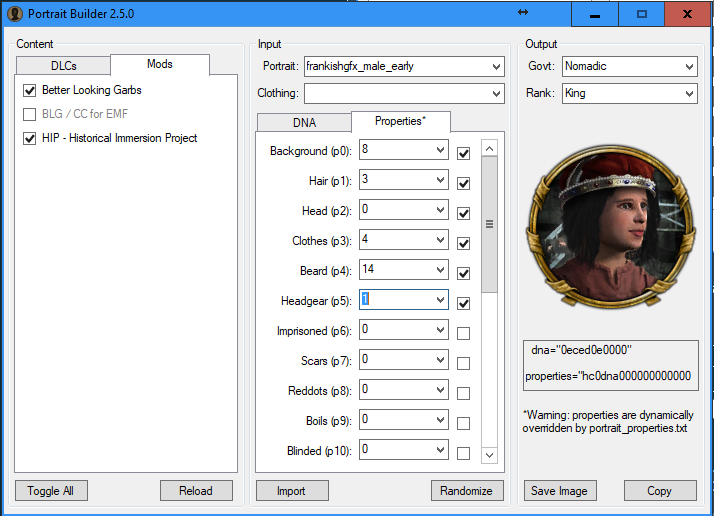Enable the Blinded (p10) checkbox
Viewport: 714px width, 516px height.
pos(464,454)
